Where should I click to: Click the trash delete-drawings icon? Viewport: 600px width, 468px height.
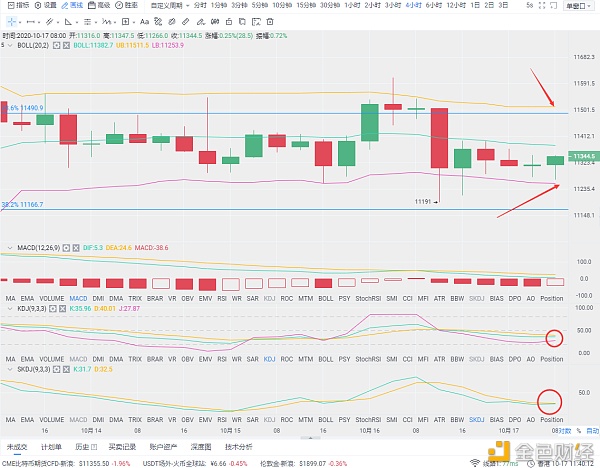tap(270, 22)
